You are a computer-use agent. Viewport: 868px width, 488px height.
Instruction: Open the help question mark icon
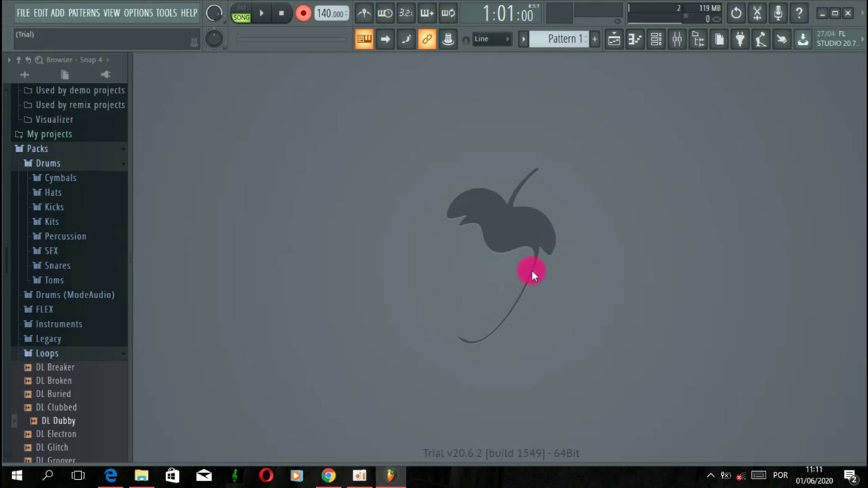(x=799, y=13)
